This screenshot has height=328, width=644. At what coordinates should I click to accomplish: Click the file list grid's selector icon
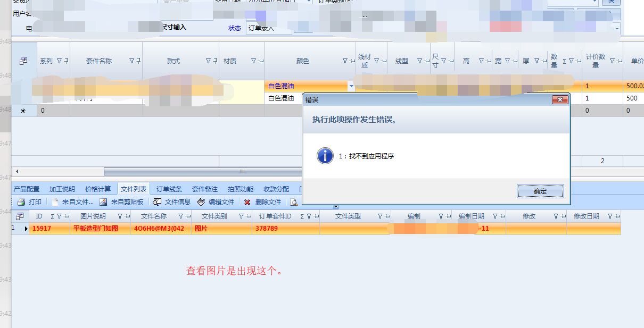click(20, 216)
